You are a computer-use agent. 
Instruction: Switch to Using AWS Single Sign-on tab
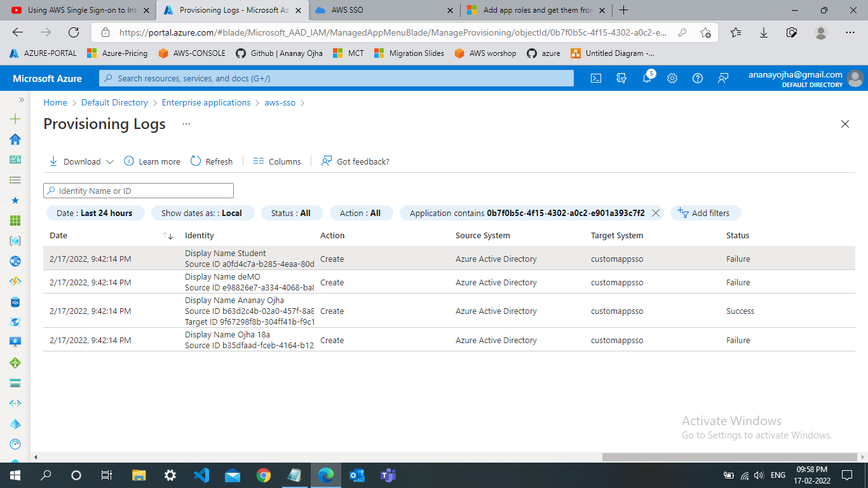click(79, 10)
